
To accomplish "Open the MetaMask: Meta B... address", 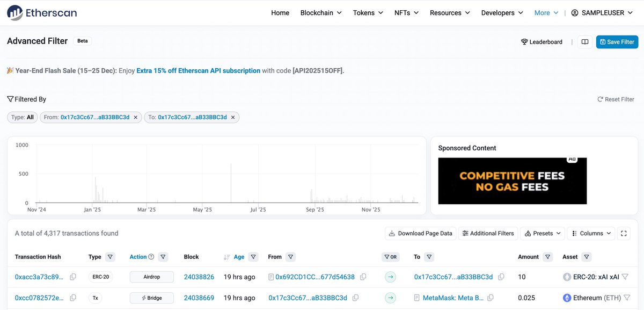I will pyautogui.click(x=453, y=298).
